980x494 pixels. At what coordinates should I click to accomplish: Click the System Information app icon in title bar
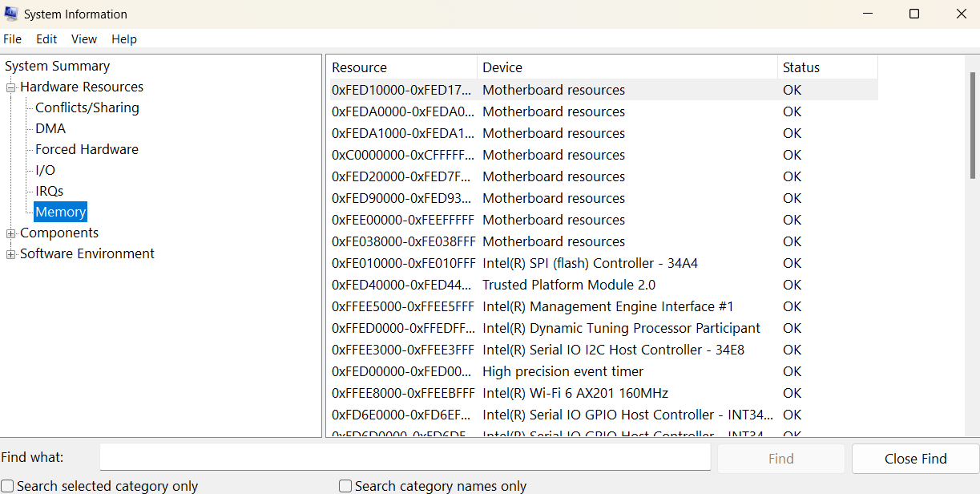tap(11, 14)
